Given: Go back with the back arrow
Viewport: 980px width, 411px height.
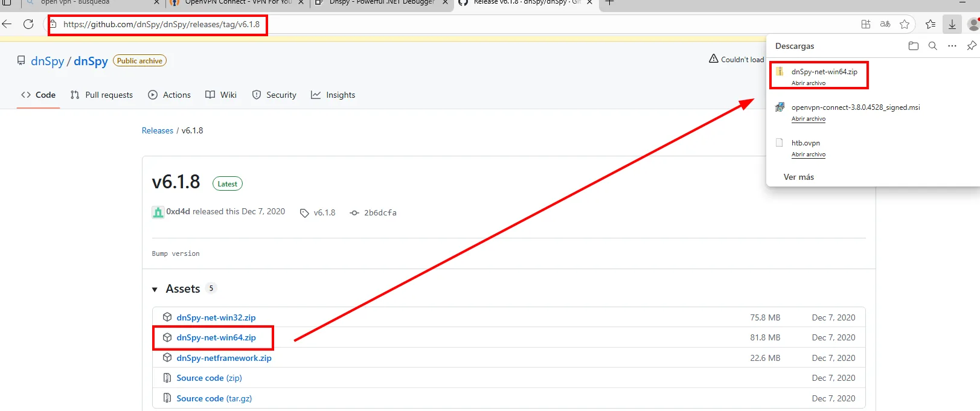Looking at the screenshot, I should (x=7, y=24).
